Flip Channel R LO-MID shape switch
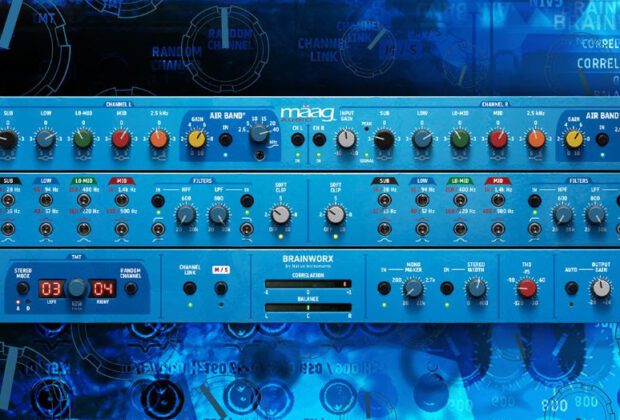The height and width of the screenshot is (420, 620). [460, 229]
